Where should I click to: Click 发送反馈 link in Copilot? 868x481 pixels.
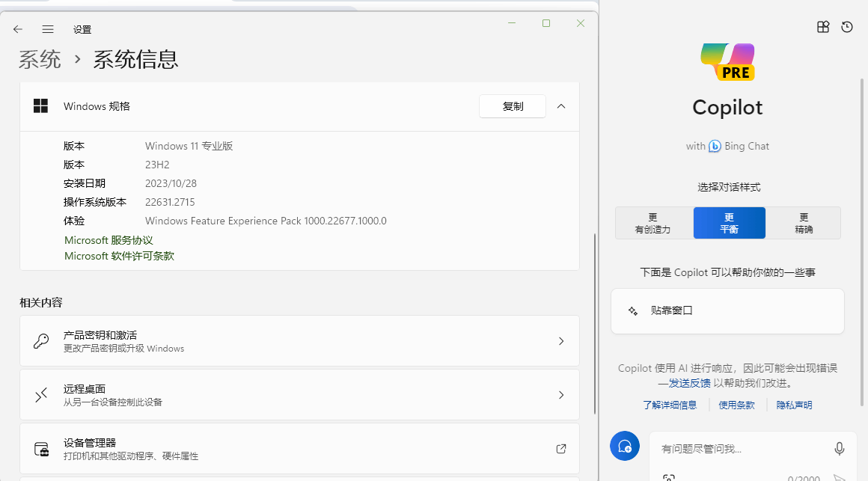pyautogui.click(x=690, y=383)
